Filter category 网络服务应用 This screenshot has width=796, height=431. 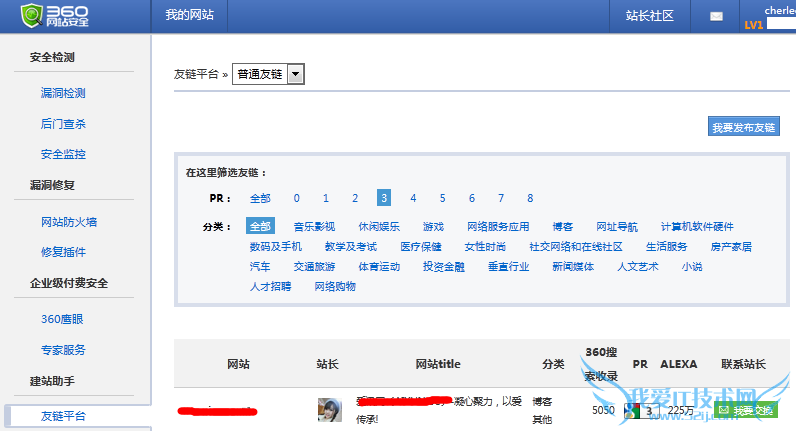[498, 226]
